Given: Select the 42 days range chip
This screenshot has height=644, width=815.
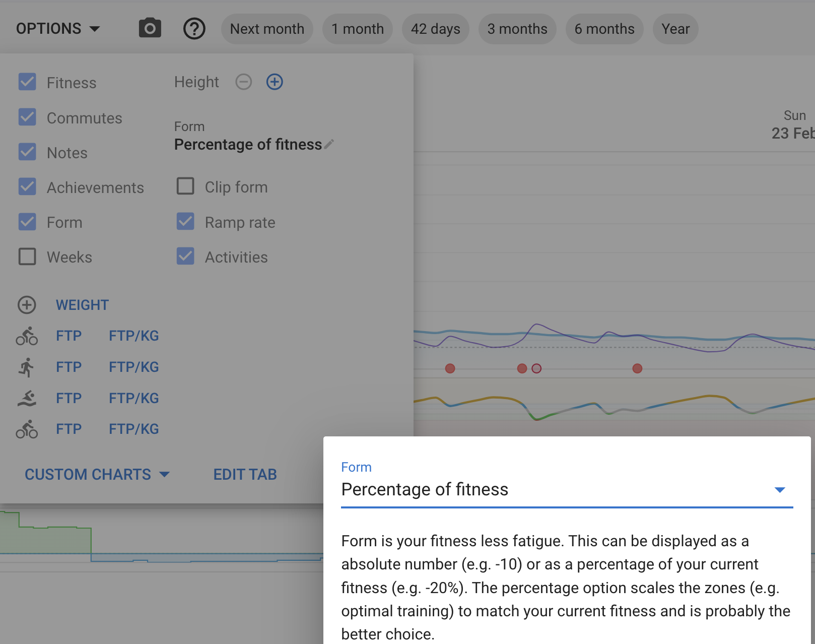Looking at the screenshot, I should [436, 29].
